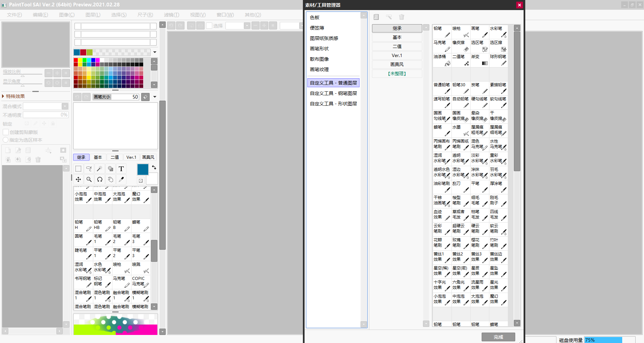
Task: Select the hand pan tool
Action: click(x=110, y=179)
